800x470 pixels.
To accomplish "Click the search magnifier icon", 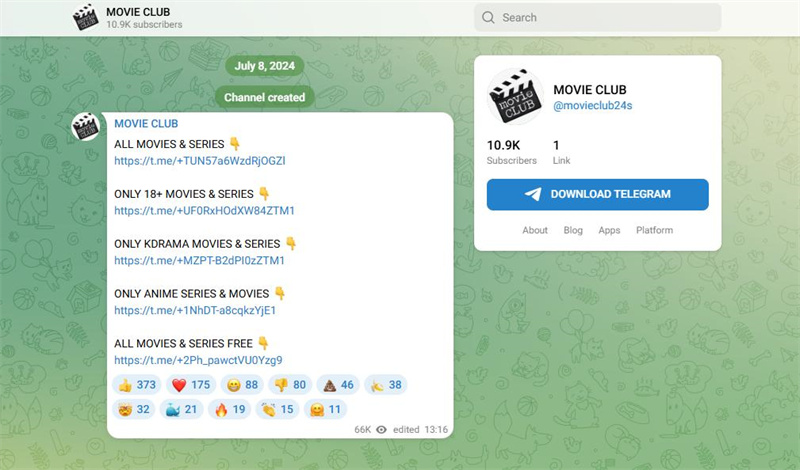I will 488,17.
